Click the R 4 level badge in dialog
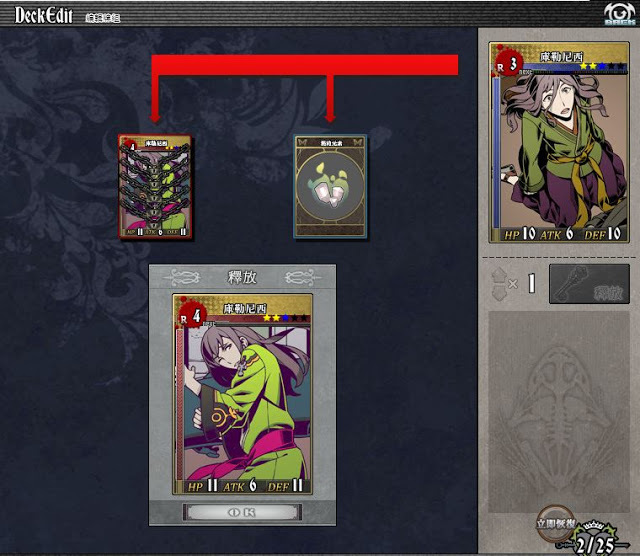640x556 pixels. pos(193,316)
